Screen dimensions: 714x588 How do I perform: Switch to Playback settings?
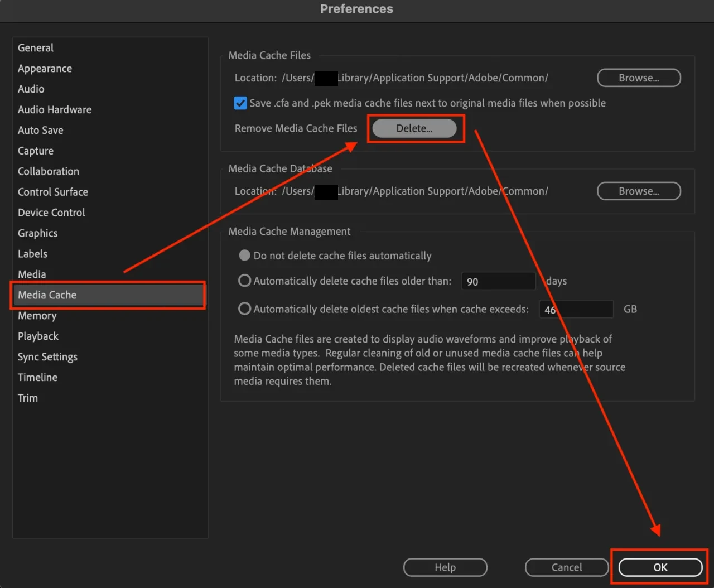point(38,337)
